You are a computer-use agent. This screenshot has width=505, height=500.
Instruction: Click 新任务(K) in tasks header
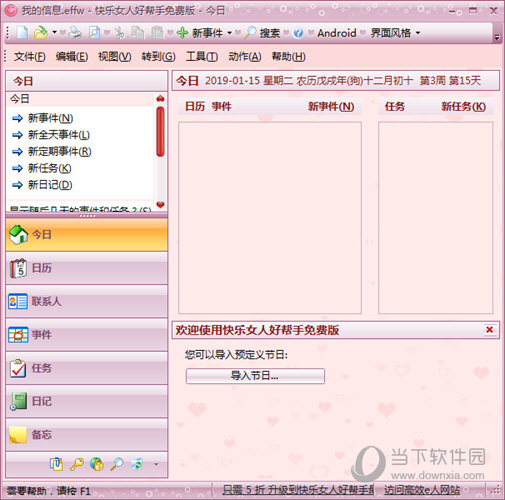click(463, 107)
